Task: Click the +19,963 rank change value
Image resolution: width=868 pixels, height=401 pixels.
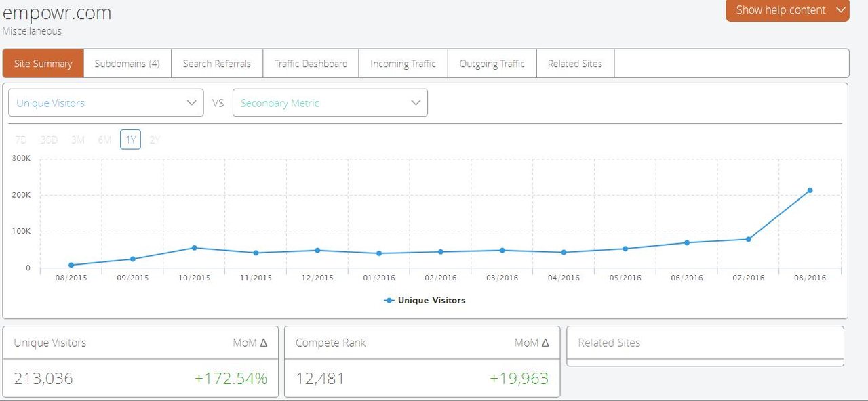Action: (x=519, y=379)
